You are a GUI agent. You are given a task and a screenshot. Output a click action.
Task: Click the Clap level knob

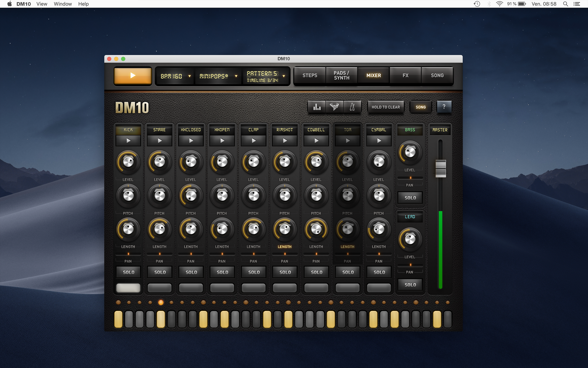(253, 162)
